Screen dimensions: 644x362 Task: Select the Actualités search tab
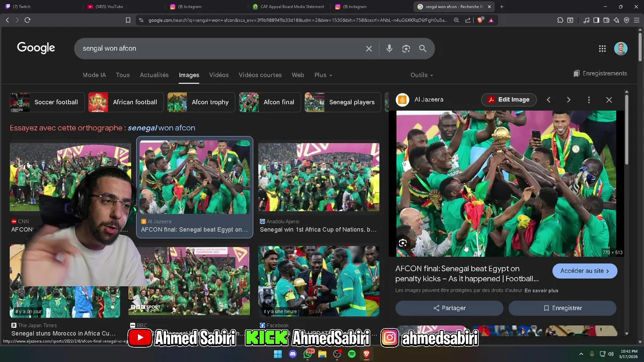pyautogui.click(x=154, y=75)
